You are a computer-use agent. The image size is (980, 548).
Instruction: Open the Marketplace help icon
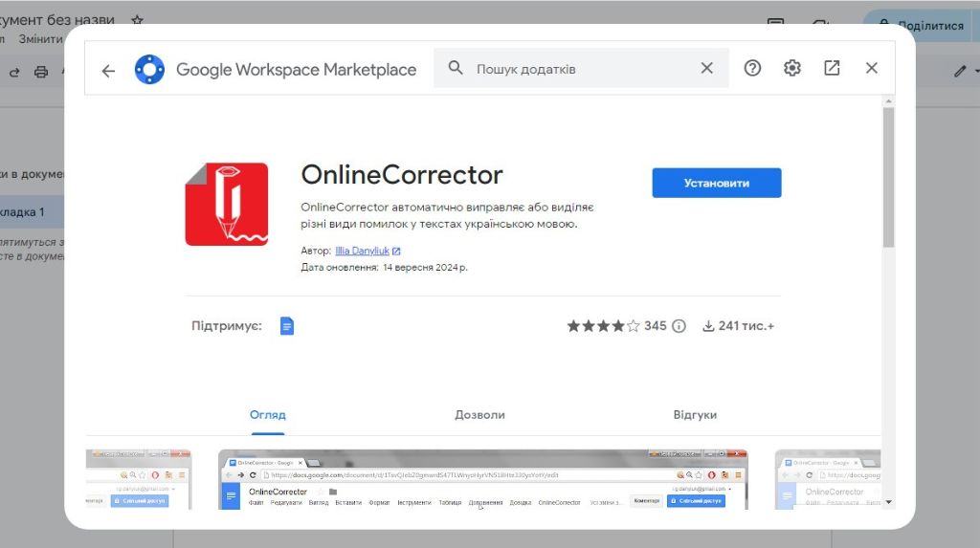coord(752,68)
